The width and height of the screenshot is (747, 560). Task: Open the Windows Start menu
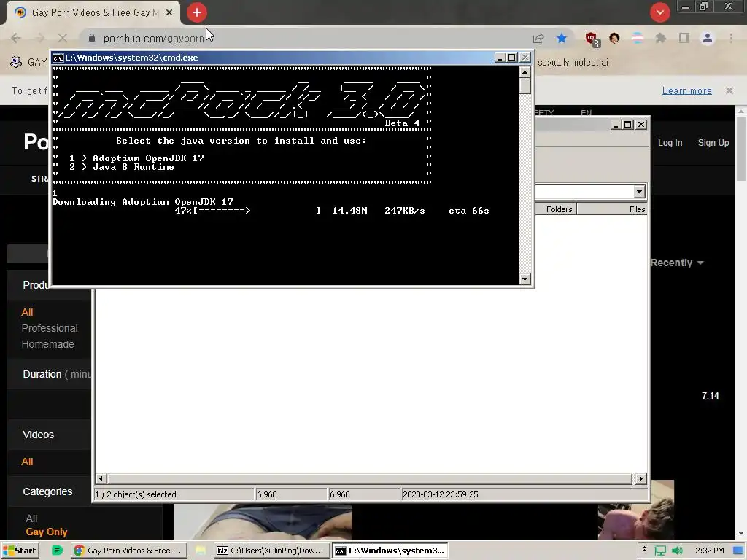(20, 551)
